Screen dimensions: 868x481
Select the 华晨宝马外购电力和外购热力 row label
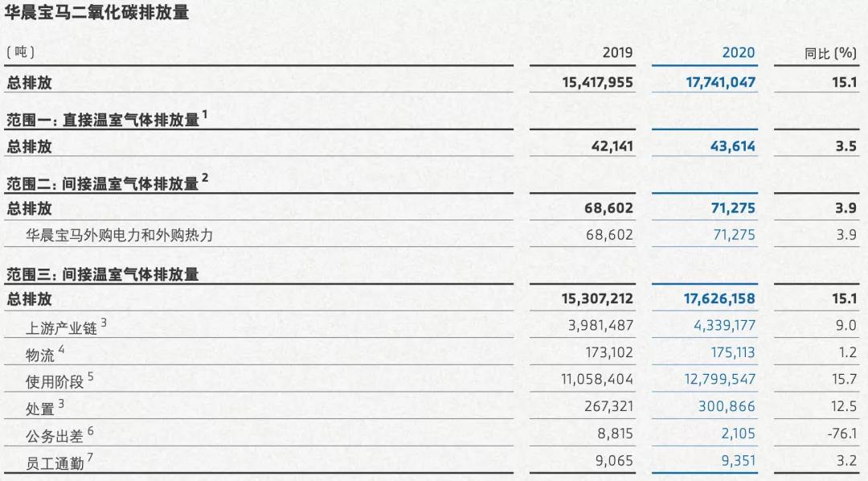pos(121,235)
